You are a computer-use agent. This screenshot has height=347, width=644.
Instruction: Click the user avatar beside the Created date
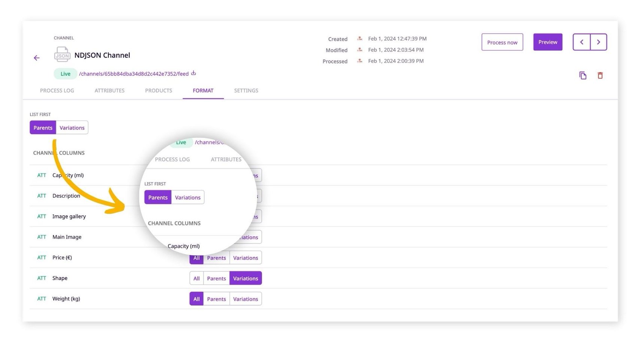pyautogui.click(x=359, y=38)
